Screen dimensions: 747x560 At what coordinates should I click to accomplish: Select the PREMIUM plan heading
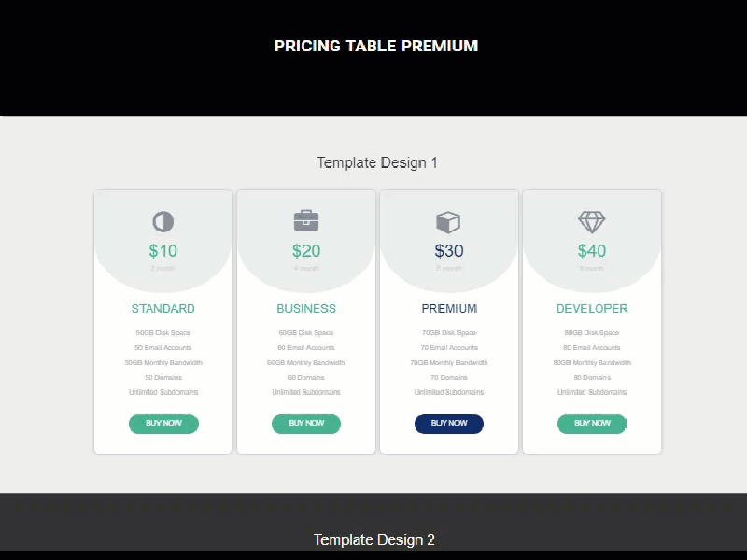pyautogui.click(x=449, y=308)
